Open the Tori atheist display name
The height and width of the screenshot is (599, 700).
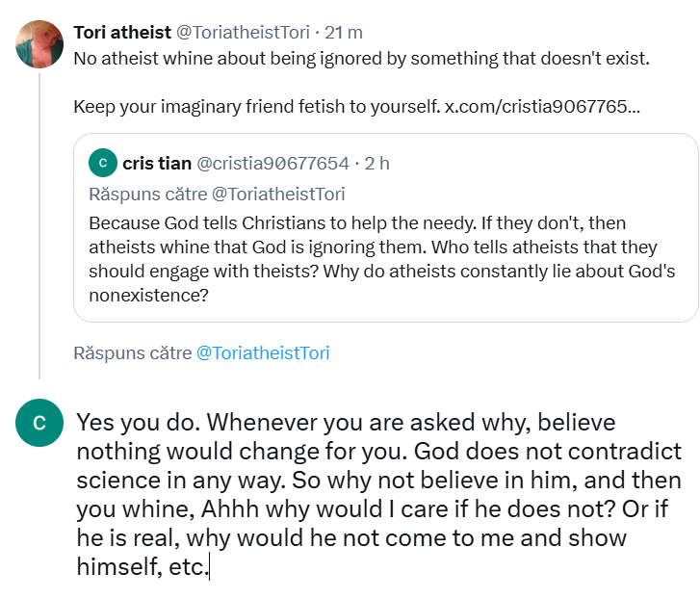[122, 32]
